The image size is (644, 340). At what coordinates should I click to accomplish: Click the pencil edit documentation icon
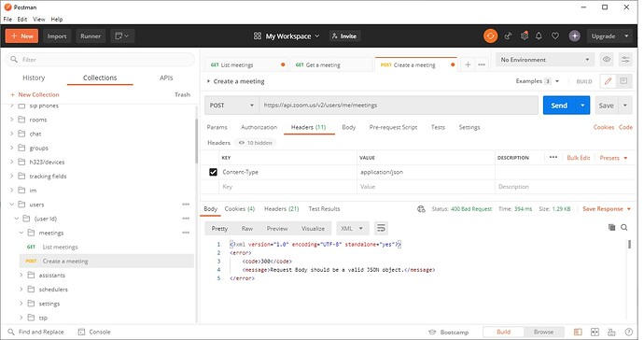click(x=608, y=81)
